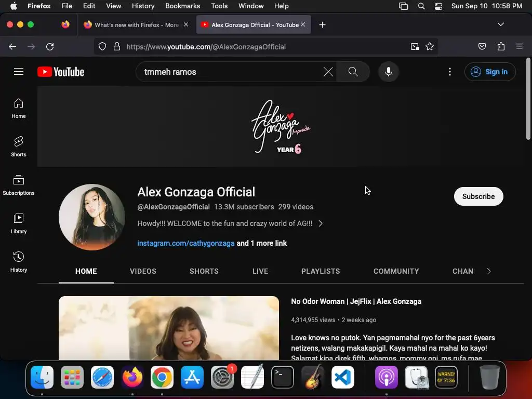Switch to What's new with Firefox tab
This screenshot has width=532, height=399.
[136, 25]
